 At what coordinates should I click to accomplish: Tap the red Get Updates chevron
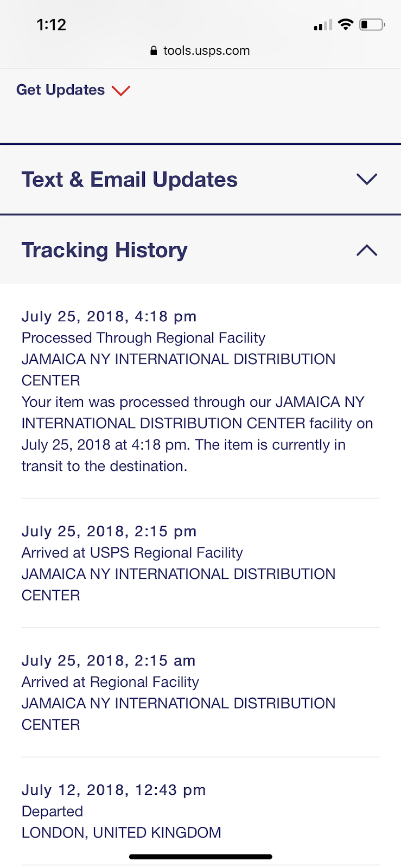click(x=120, y=91)
